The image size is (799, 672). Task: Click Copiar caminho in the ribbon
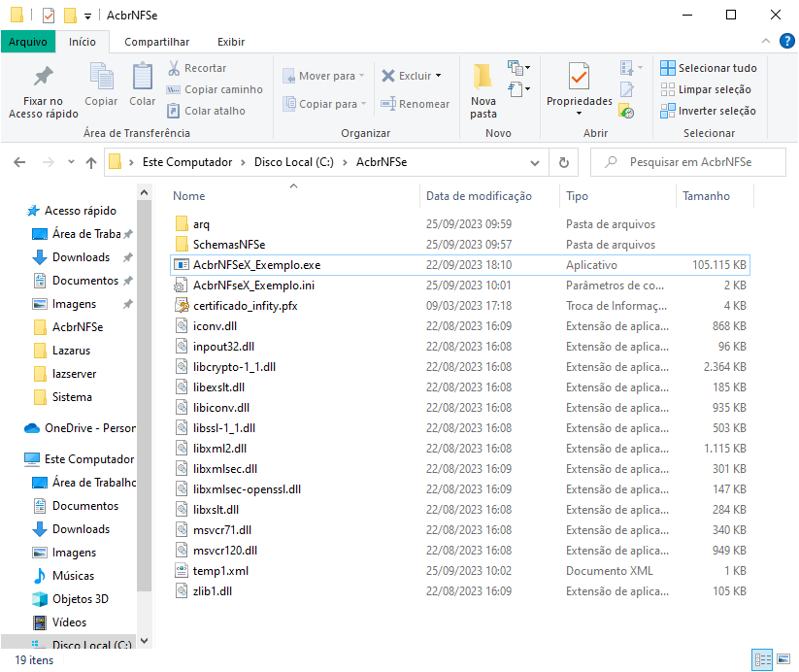[215, 89]
